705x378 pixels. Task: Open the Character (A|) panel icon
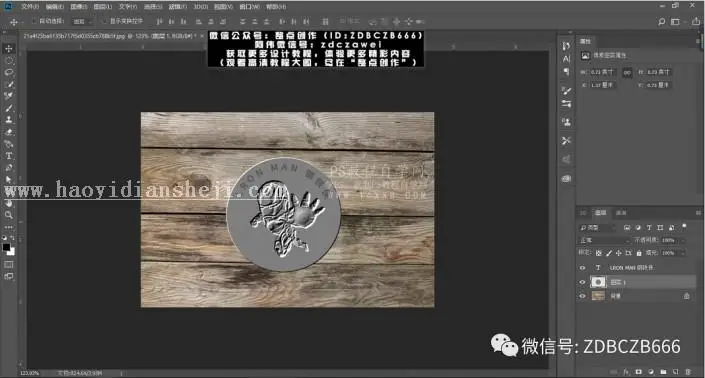566,59
